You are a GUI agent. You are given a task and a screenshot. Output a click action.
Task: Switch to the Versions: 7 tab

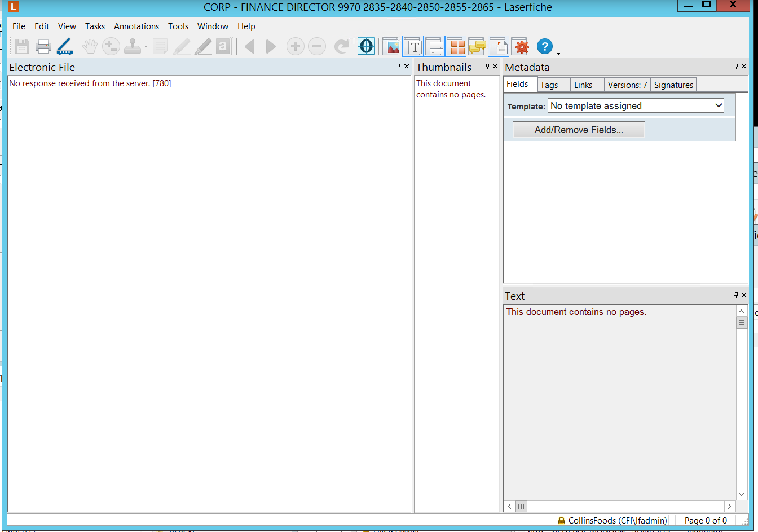pos(627,85)
